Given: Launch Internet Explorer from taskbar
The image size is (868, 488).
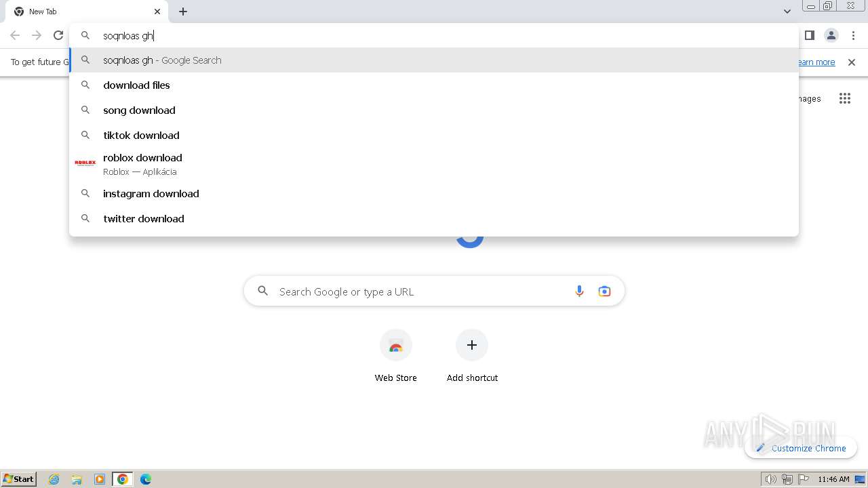Looking at the screenshot, I should point(54,479).
